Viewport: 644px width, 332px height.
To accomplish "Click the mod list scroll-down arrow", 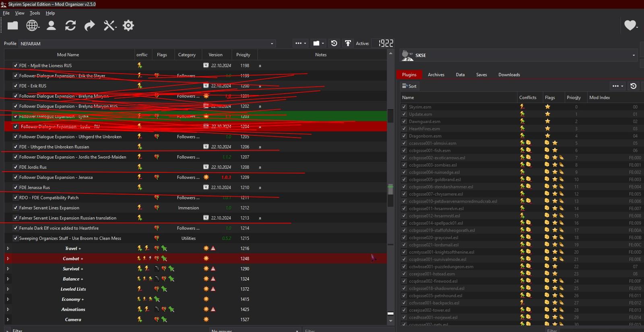I will (x=390, y=321).
